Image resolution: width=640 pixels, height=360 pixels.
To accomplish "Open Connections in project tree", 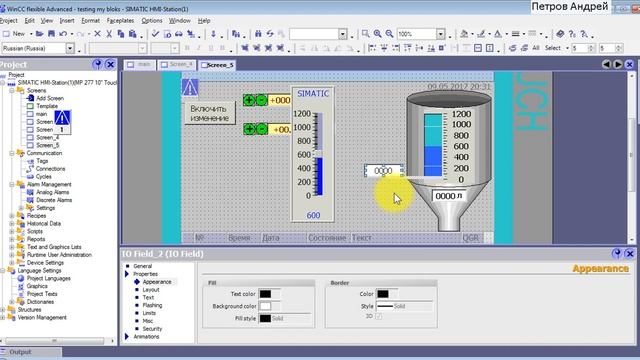I will pos(50,169).
